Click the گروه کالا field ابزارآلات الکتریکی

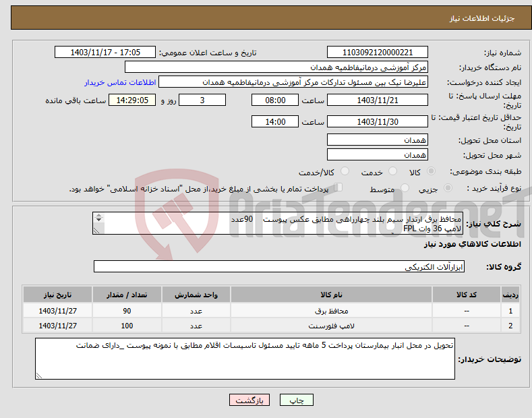(x=279, y=267)
